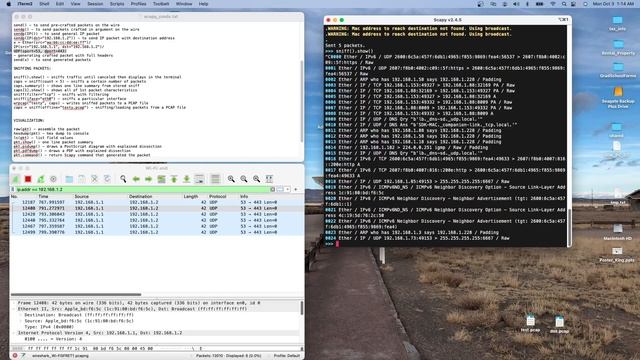Open recent display filters dropdown

(x=287, y=189)
